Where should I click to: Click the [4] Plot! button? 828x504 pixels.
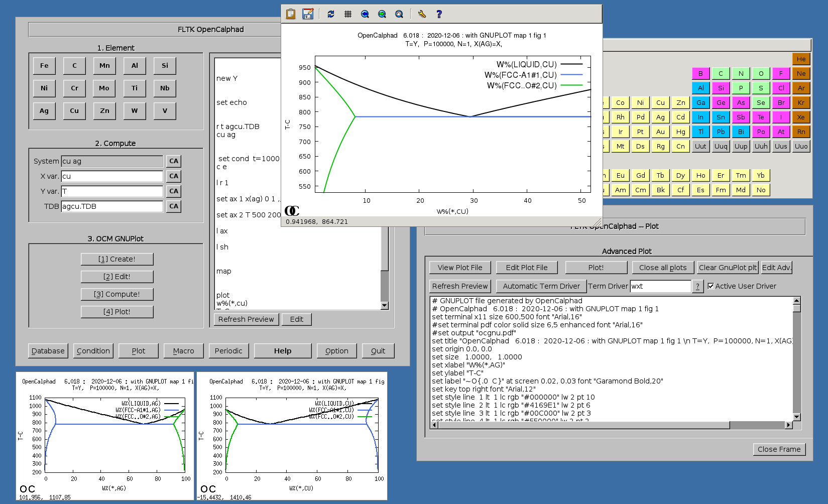point(117,312)
